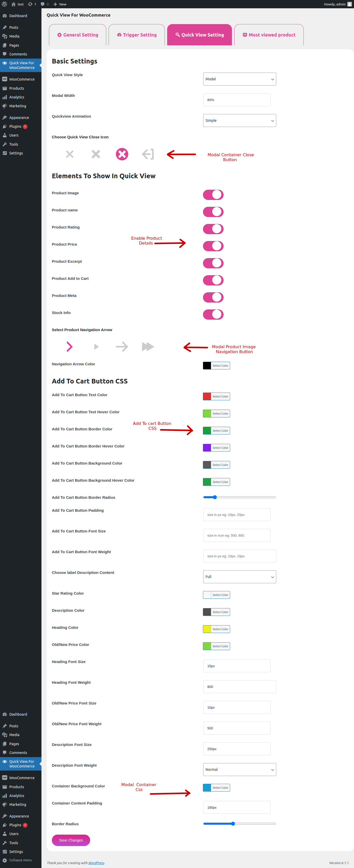Open the Most viewed product tab
Screen dimensions: 354x868
(x=269, y=35)
